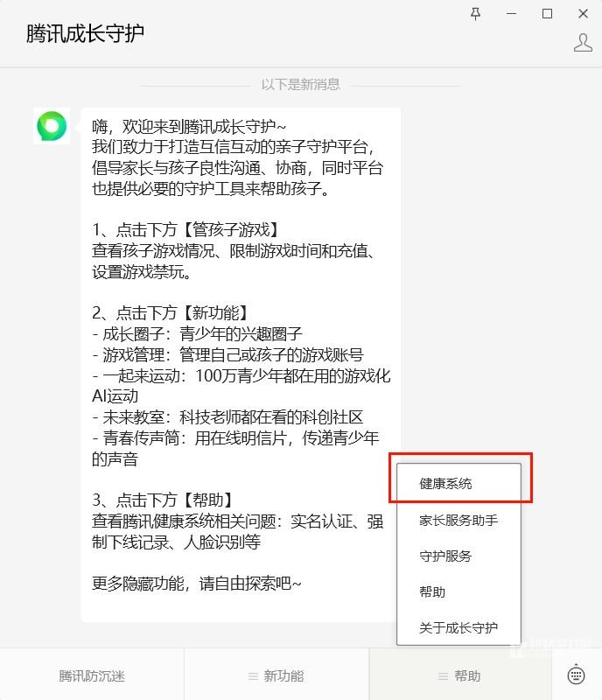Click the welcome message bubble
602x700 pixels.
click(241, 364)
